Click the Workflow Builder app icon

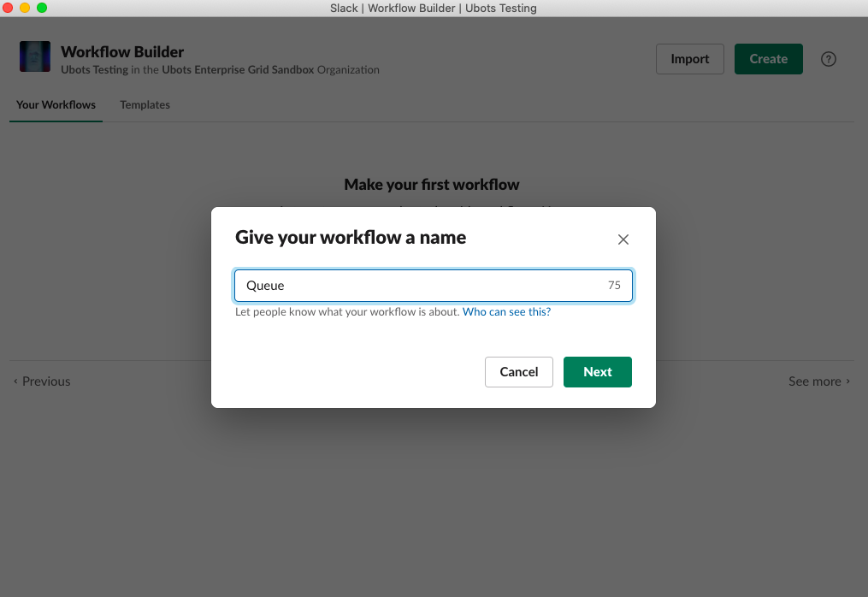tap(34, 56)
